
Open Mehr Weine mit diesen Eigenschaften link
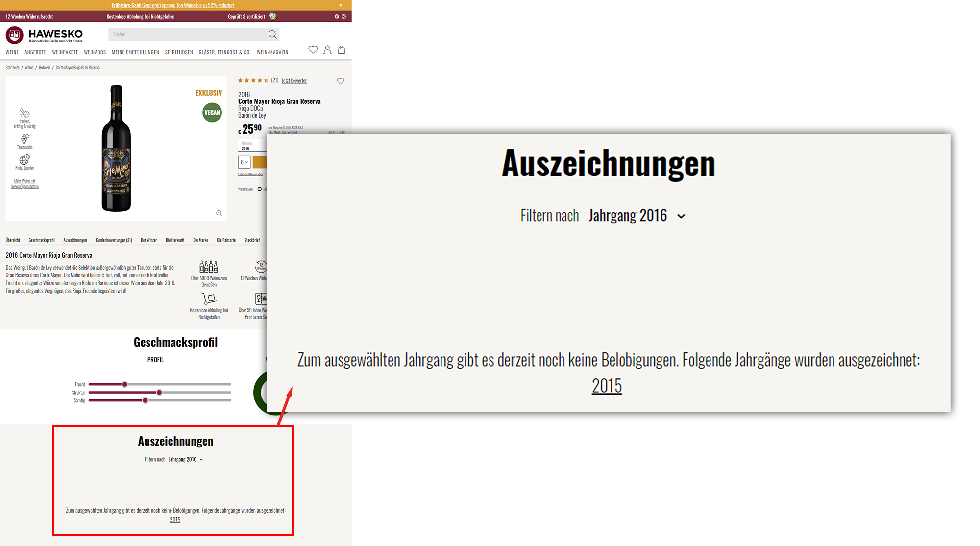point(24,184)
